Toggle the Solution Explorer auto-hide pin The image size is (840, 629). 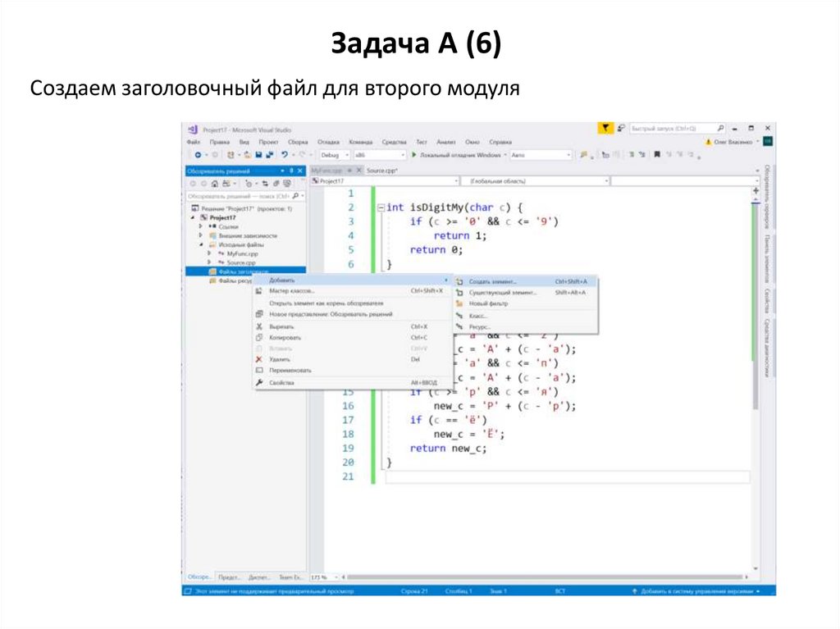tap(291, 171)
